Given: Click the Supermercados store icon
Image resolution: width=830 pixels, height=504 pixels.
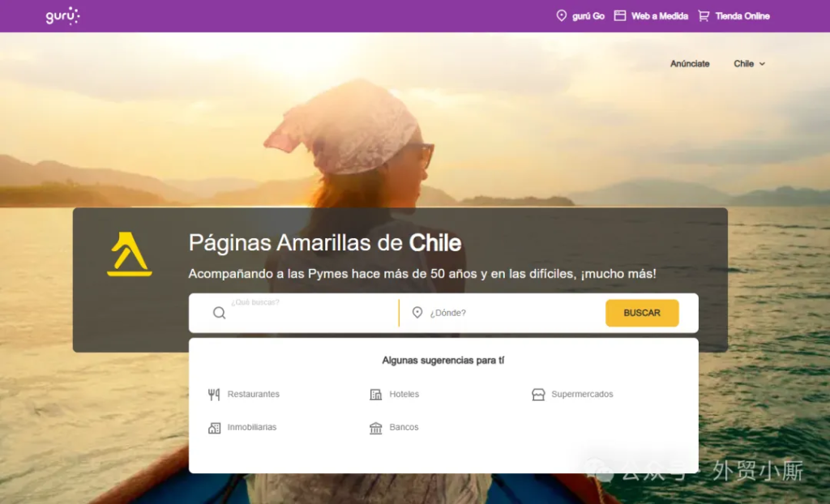Looking at the screenshot, I should [x=538, y=395].
